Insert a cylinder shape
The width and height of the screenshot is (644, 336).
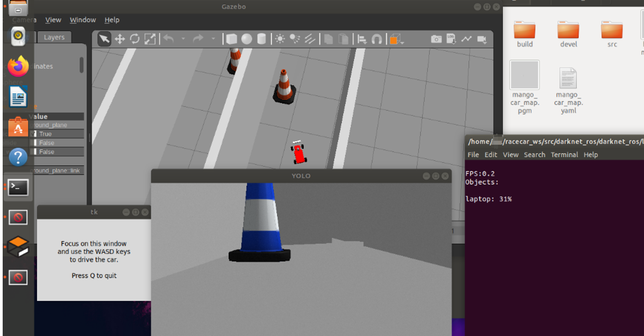261,39
